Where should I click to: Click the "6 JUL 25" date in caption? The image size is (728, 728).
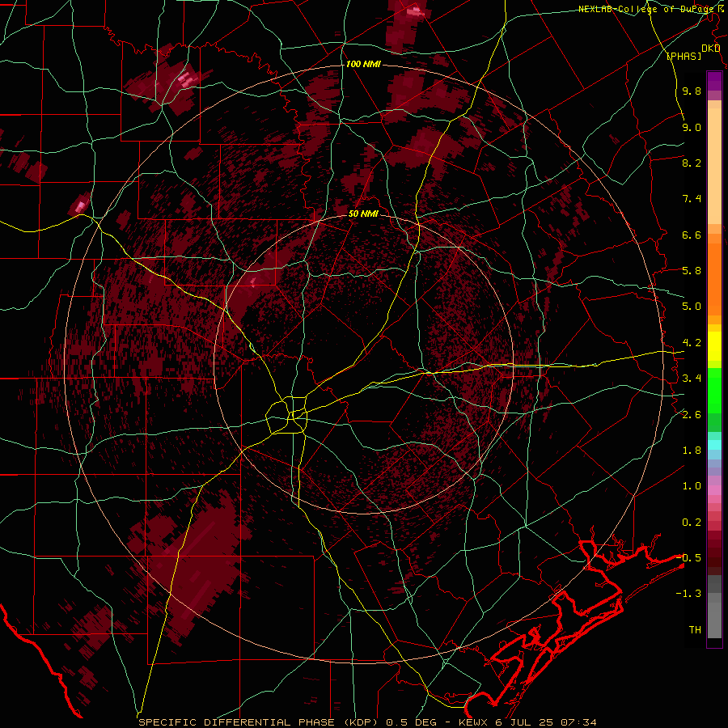523,722
